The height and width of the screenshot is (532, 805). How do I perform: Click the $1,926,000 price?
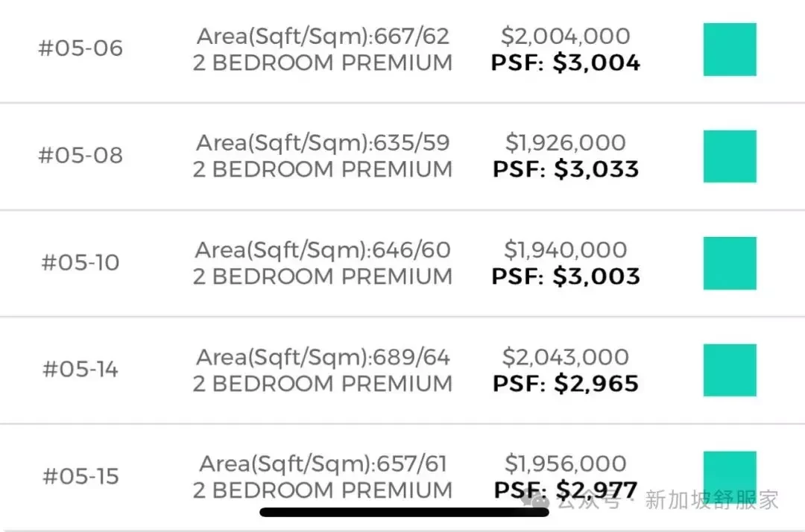565,142
